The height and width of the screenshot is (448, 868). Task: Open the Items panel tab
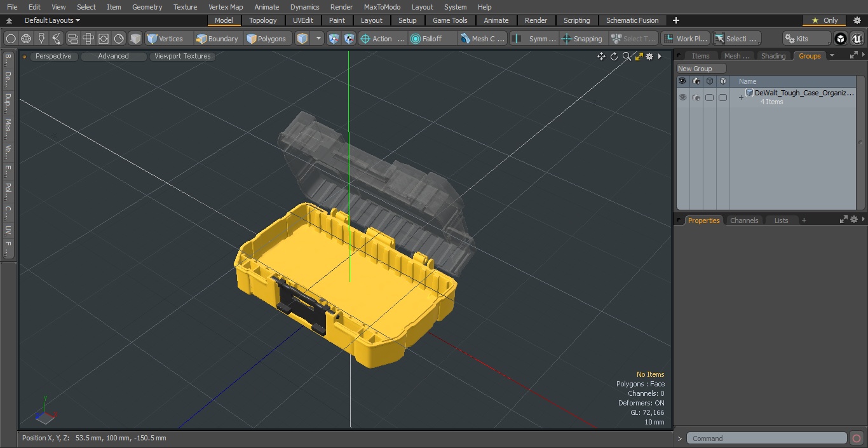[700, 56]
